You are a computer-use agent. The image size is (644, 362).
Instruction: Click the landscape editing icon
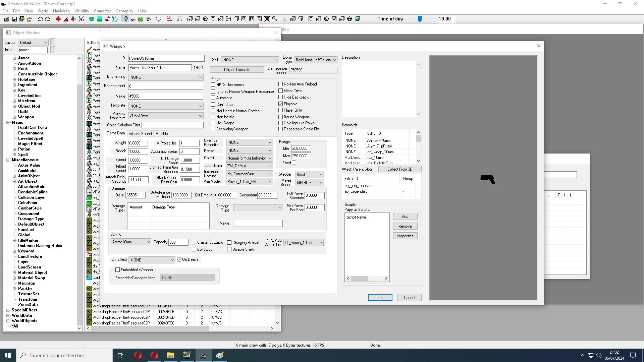pyautogui.click(x=99, y=19)
